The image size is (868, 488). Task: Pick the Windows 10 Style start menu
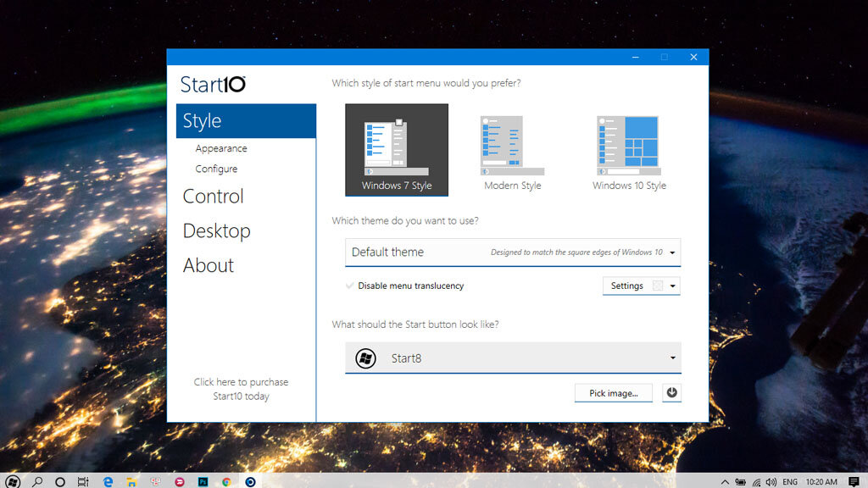629,153
